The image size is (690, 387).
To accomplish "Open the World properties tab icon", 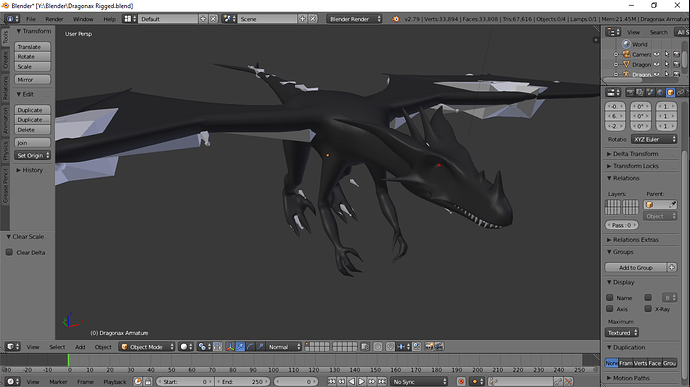I will tap(661, 92).
